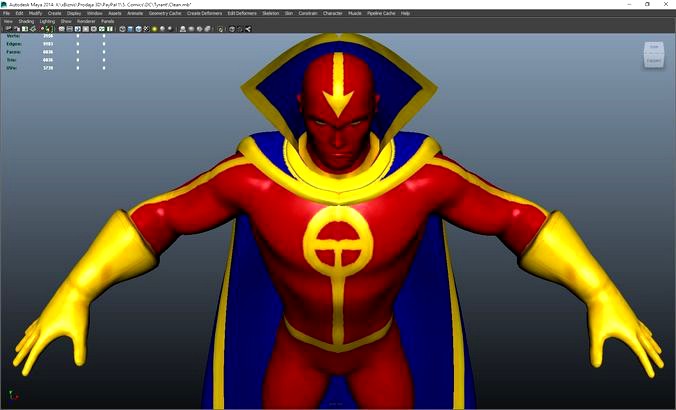Image resolution: width=676 pixels, height=410 pixels.
Task: Click the ViewCube in the viewport corner
Action: click(654, 54)
